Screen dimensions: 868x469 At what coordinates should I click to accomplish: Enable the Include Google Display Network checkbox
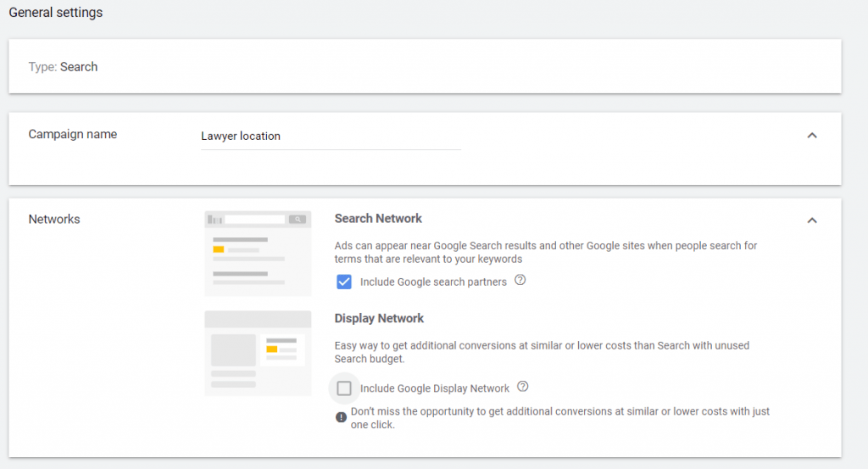coord(344,388)
